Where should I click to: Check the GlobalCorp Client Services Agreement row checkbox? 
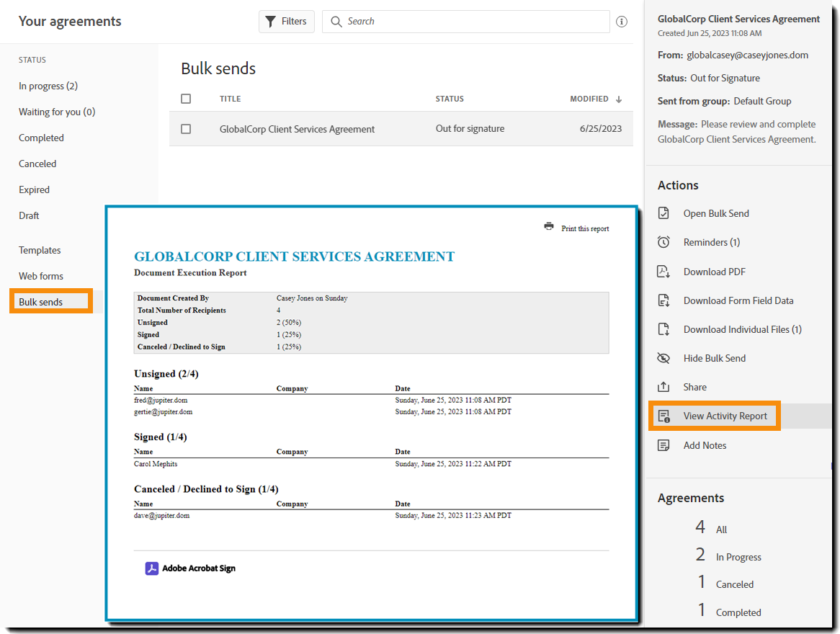pos(185,129)
